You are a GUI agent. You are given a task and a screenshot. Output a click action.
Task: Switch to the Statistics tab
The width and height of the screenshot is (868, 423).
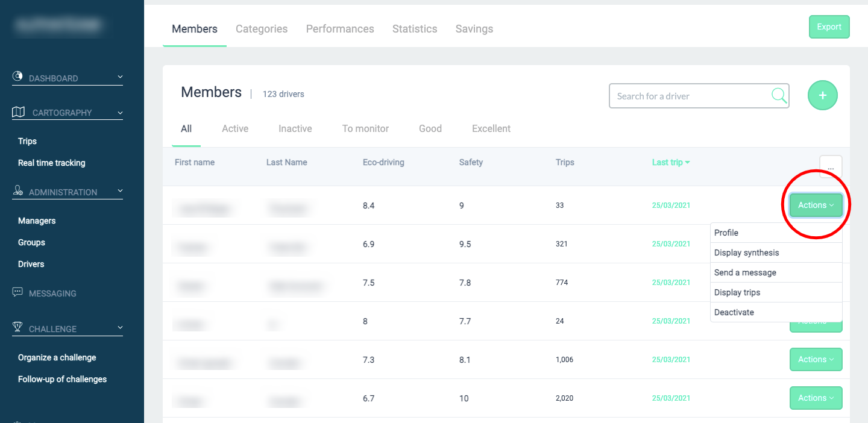point(415,29)
